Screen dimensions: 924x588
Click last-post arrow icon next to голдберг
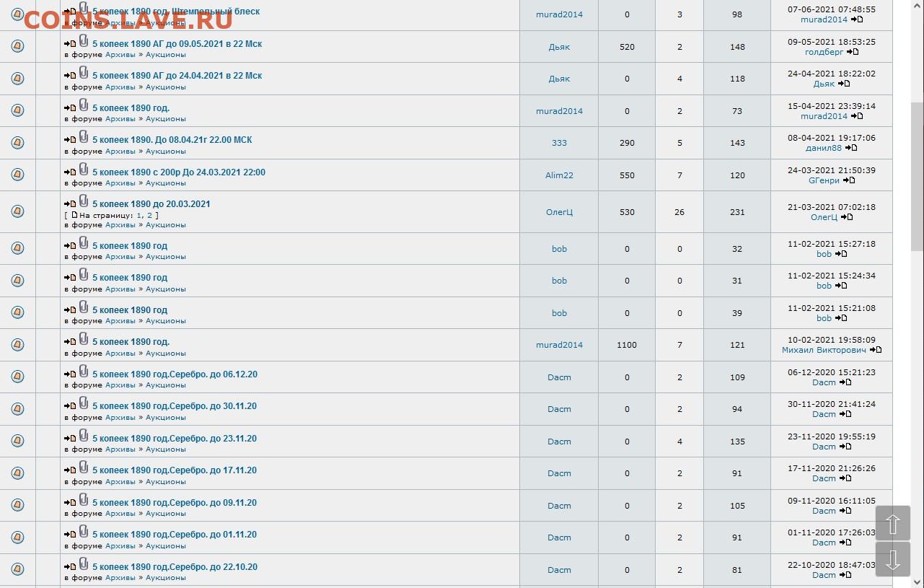click(x=853, y=52)
